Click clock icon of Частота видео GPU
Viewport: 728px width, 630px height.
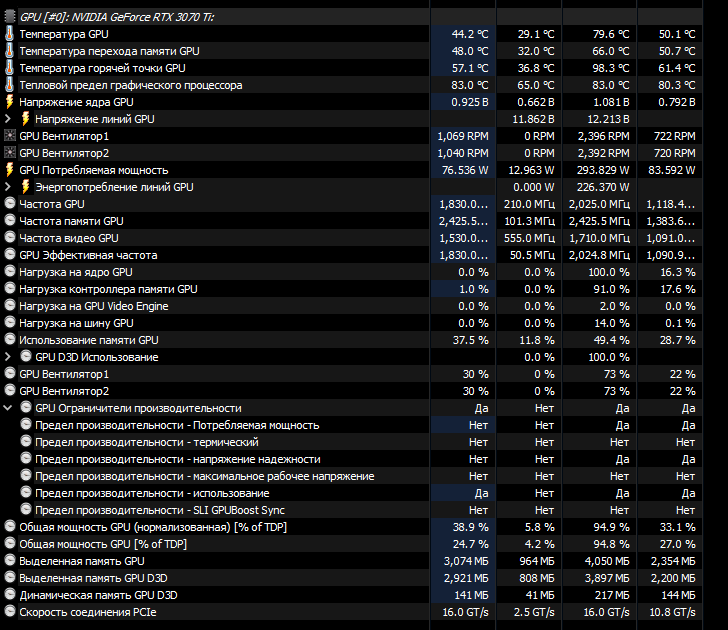[x=10, y=237]
